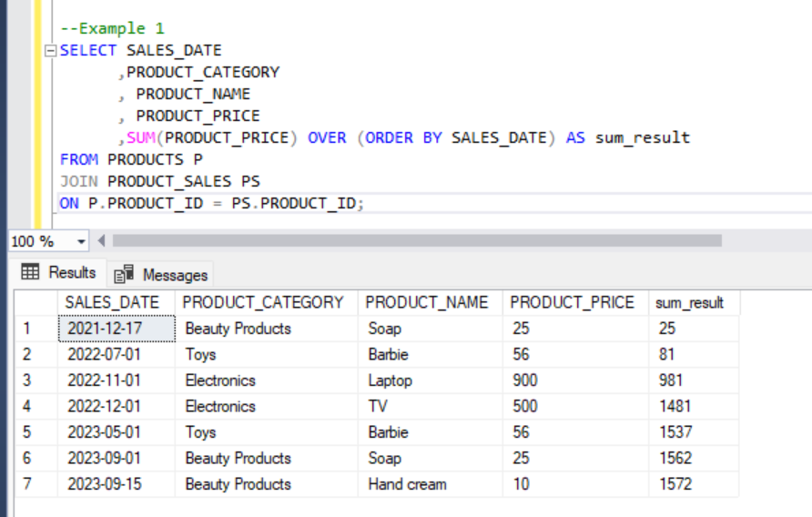The width and height of the screenshot is (812, 517).
Task: Open the Messages tab
Action: pyautogui.click(x=163, y=274)
